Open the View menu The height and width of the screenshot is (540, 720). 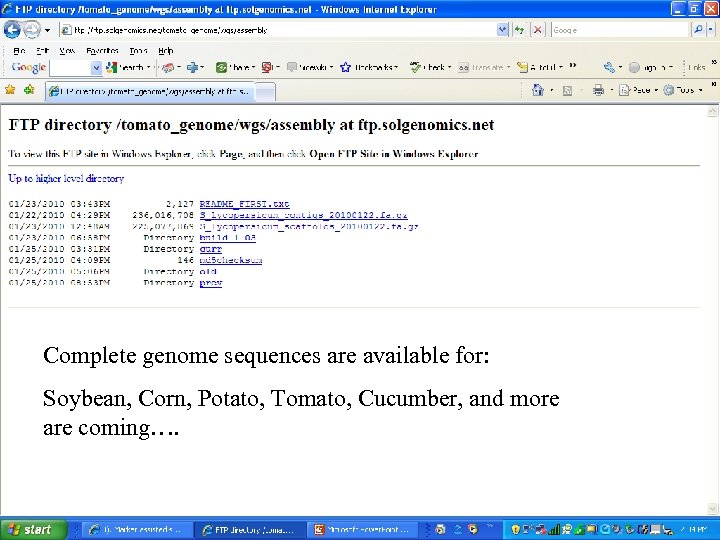pos(67,51)
